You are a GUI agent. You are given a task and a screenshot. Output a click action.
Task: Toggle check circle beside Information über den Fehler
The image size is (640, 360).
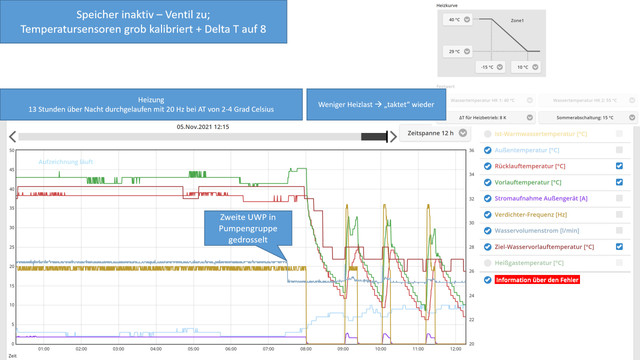click(x=487, y=280)
